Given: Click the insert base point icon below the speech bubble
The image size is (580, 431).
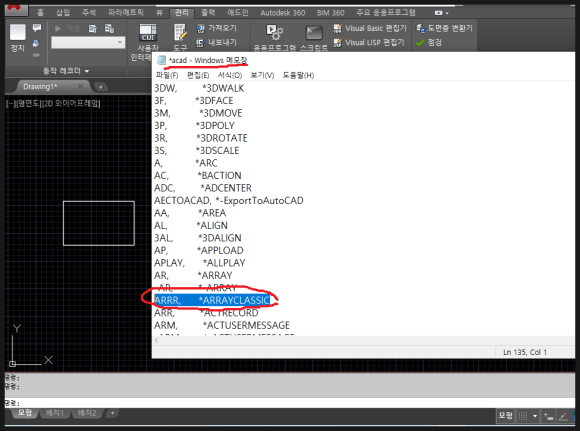Looking at the screenshot, I should tap(36, 44).
